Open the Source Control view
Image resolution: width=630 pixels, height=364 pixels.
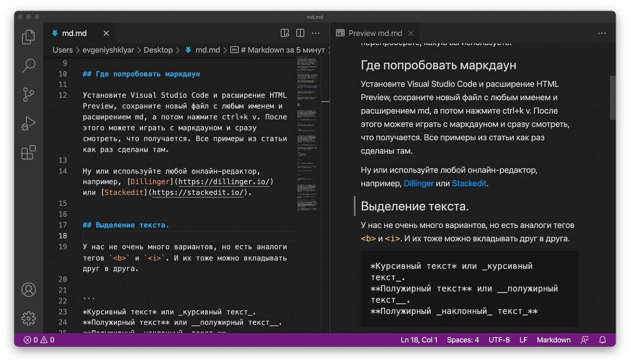(28, 94)
